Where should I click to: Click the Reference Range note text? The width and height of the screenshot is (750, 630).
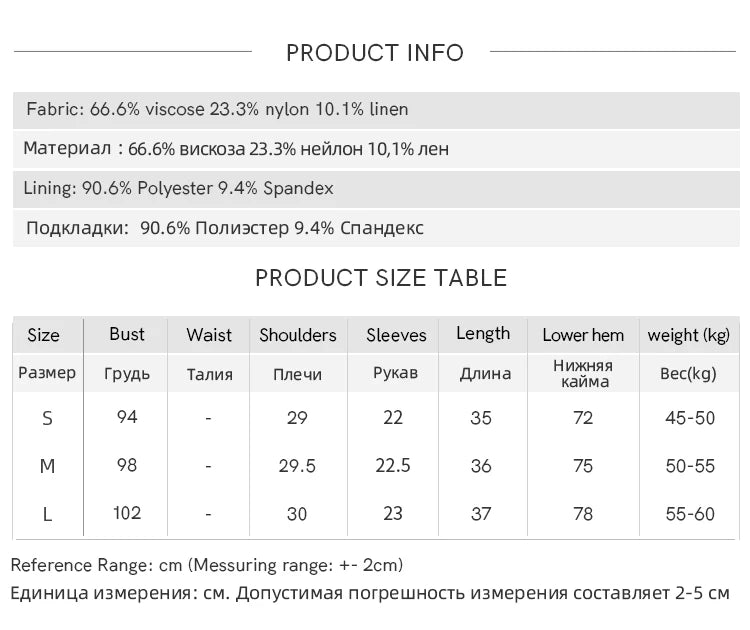click(x=207, y=565)
